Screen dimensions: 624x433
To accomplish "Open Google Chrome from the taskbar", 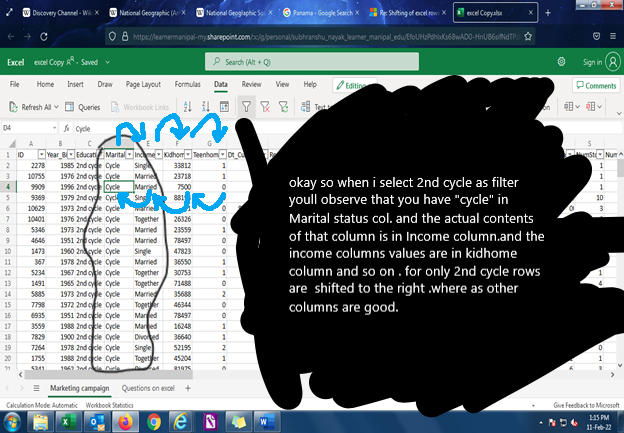I will pos(154,422).
